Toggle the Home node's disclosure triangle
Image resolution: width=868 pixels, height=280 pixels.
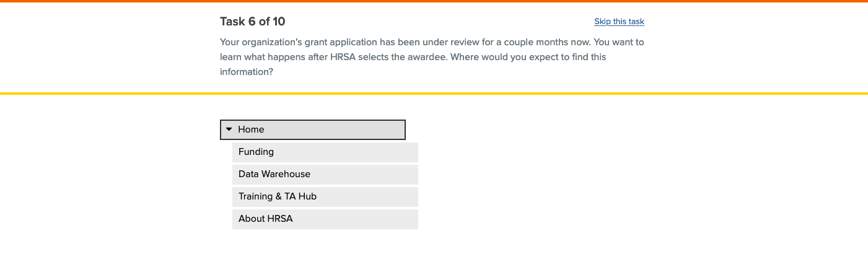tap(229, 129)
